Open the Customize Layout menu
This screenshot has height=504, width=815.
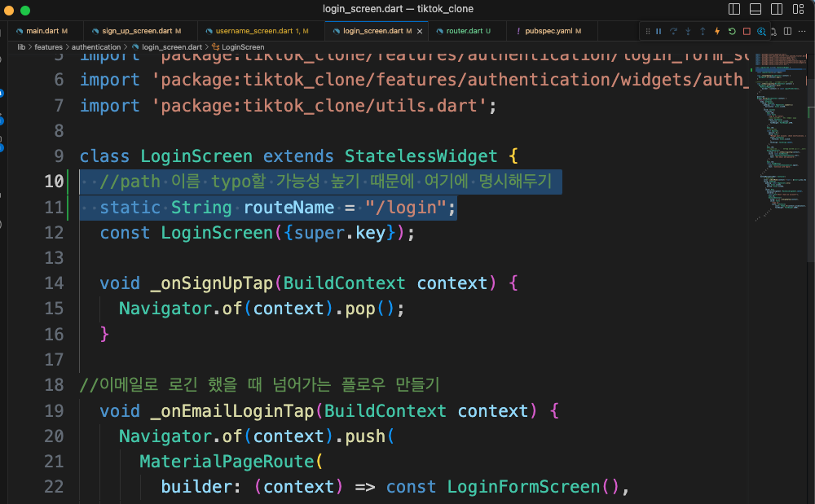coord(799,9)
